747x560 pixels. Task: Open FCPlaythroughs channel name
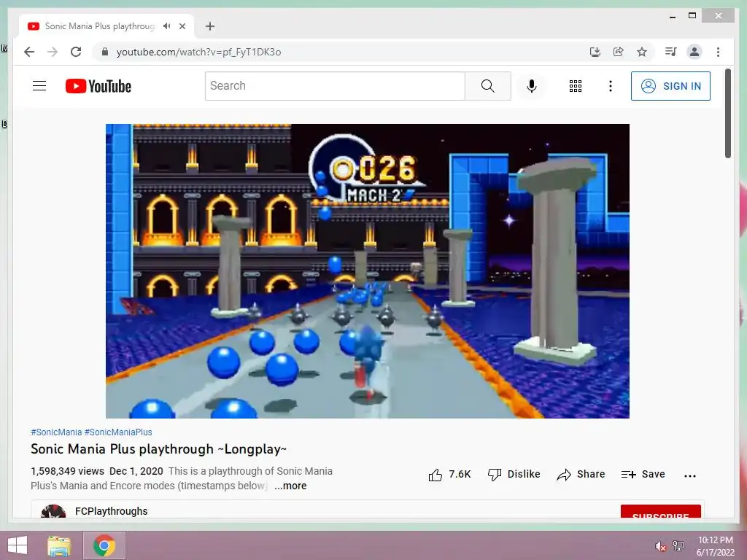[x=112, y=511]
